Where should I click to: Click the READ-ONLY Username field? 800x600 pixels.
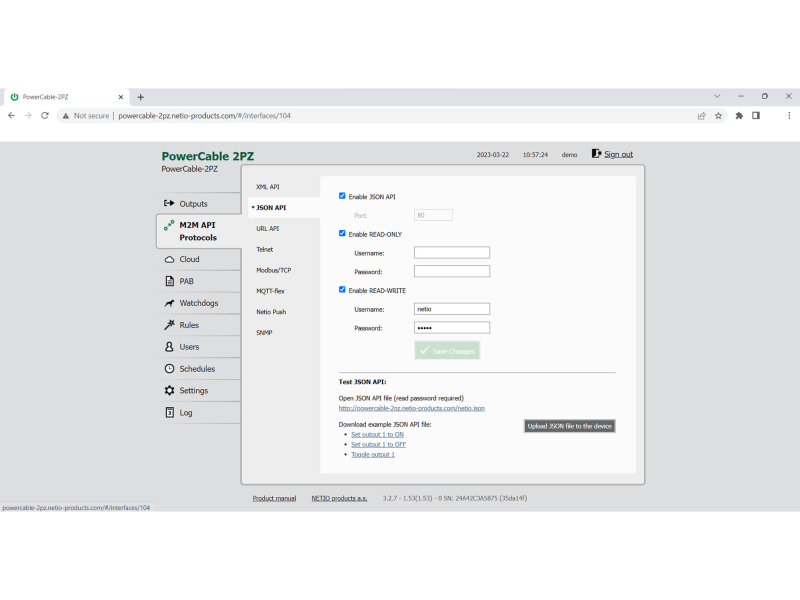[452, 253]
